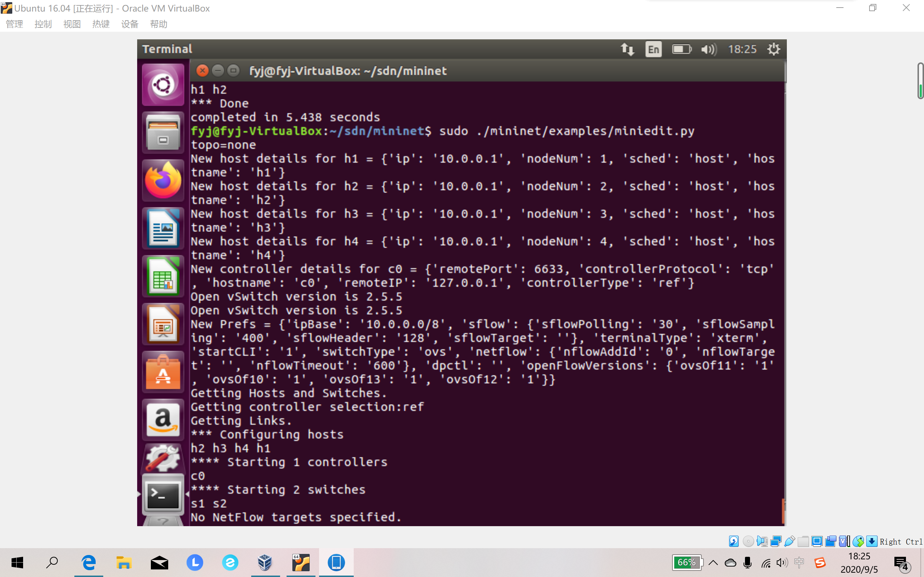924x577 pixels.
Task: Open Ubuntu session gear menu
Action: pyautogui.click(x=773, y=49)
